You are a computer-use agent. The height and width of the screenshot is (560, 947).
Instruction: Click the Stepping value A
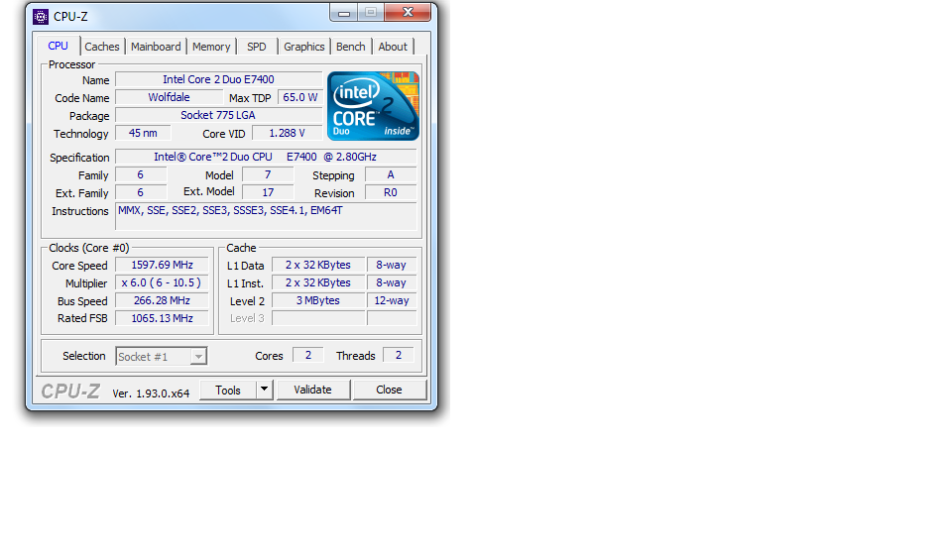[391, 175]
